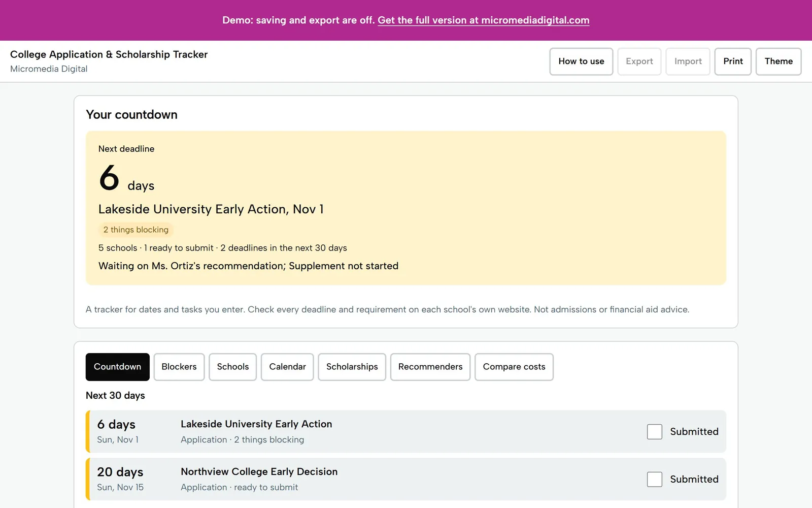Mark Lakeside University Early Action as submitted
This screenshot has height=508, width=812.
point(655,432)
